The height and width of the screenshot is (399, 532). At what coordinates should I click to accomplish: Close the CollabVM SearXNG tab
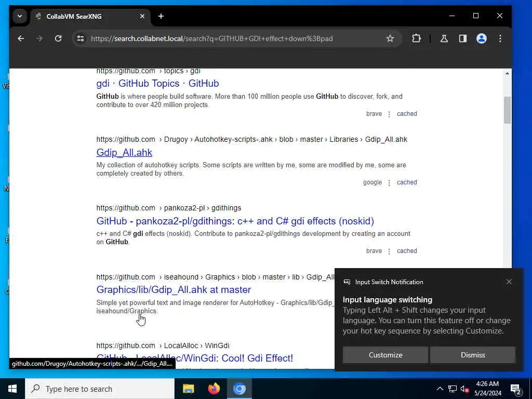point(142,16)
